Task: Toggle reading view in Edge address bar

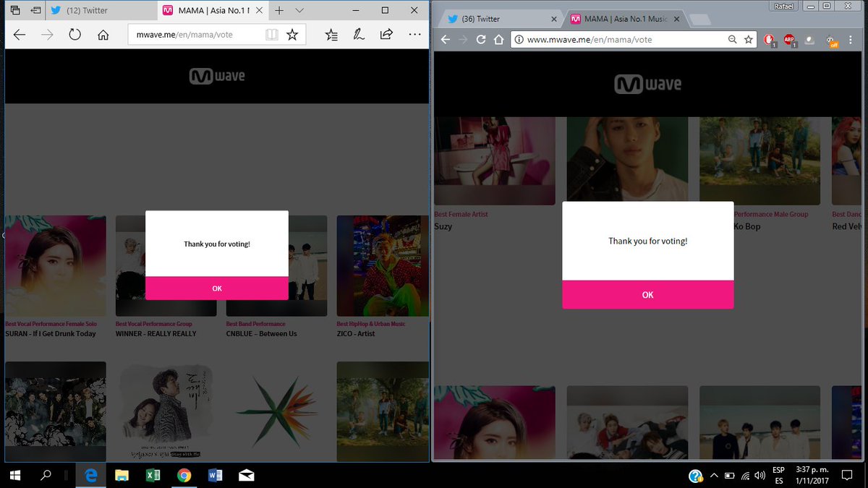Action: [x=271, y=34]
